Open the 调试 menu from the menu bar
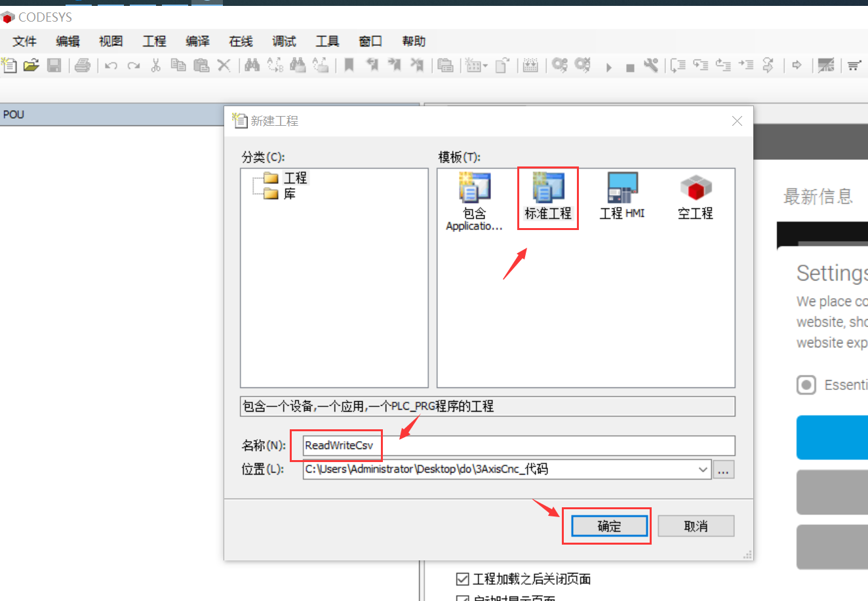This screenshot has width=868, height=601. pyautogui.click(x=283, y=41)
